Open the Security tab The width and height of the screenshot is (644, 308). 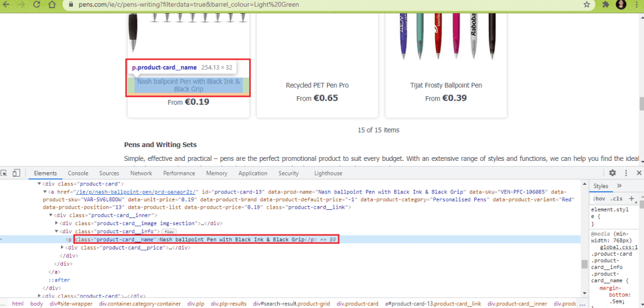click(x=288, y=173)
